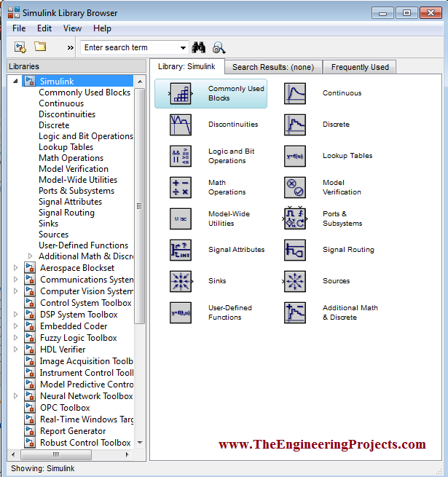Switch to the Frequently Used tab
The width and height of the screenshot is (448, 477).
[x=360, y=67]
